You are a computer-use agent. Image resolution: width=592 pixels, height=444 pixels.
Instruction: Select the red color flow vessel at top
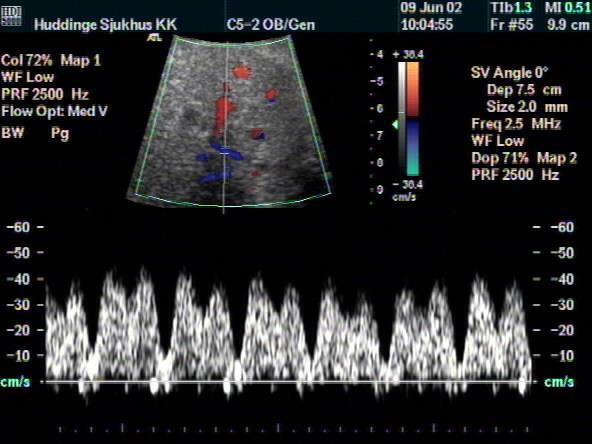click(x=242, y=72)
